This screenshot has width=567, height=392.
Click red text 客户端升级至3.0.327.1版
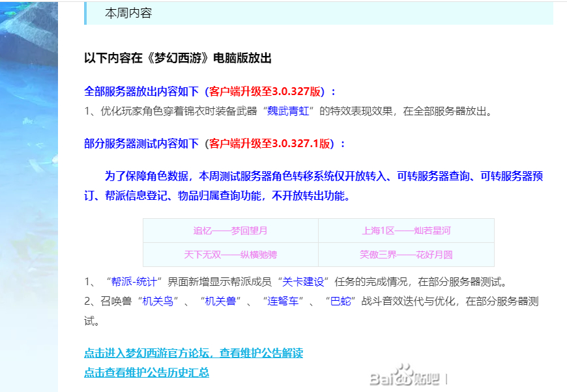(269, 143)
